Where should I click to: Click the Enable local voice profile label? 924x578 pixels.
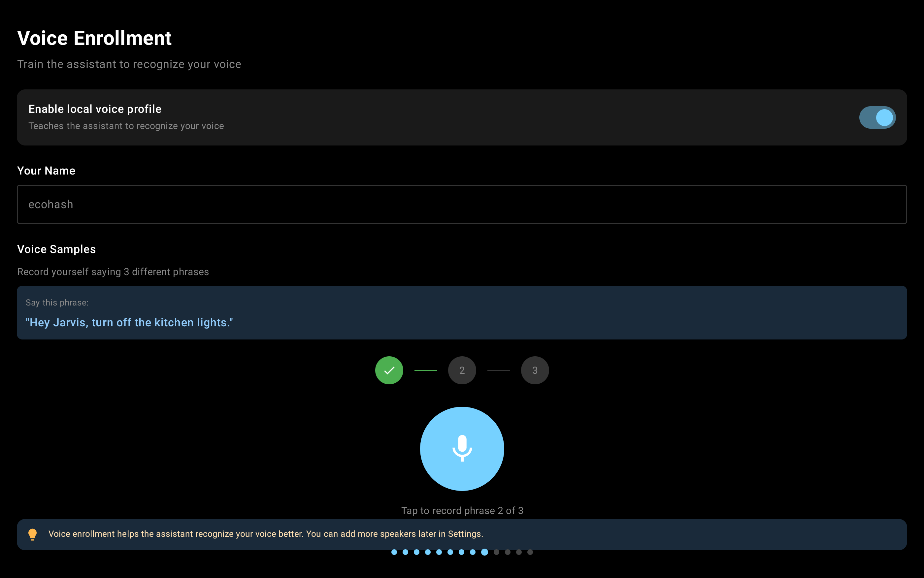pyautogui.click(x=95, y=109)
